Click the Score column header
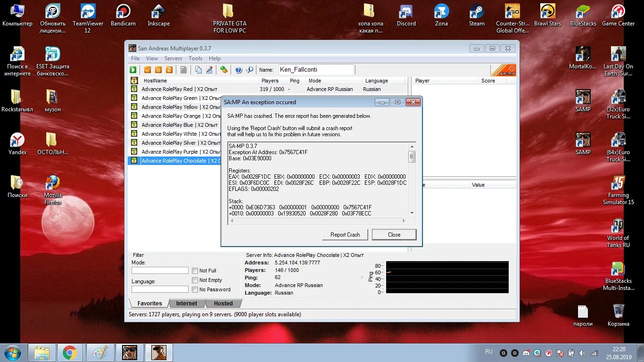This screenshot has height=362, width=644. click(x=492, y=81)
